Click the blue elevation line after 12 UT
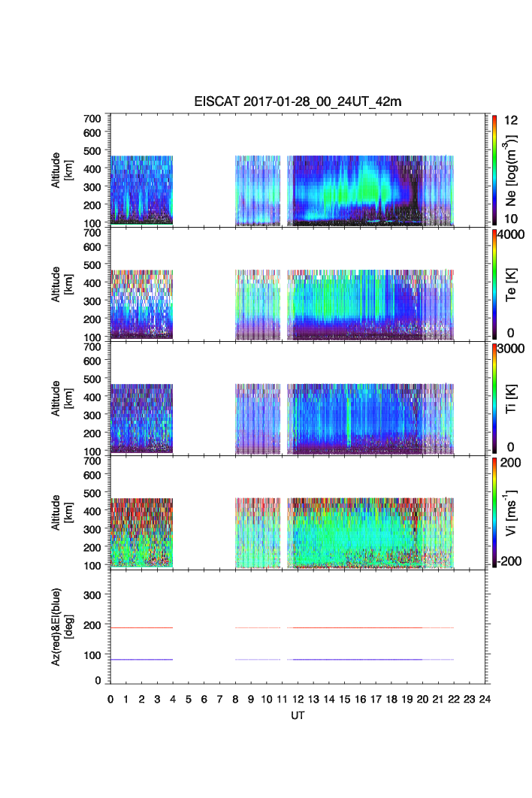This screenshot has height=798, width=532. point(370,660)
